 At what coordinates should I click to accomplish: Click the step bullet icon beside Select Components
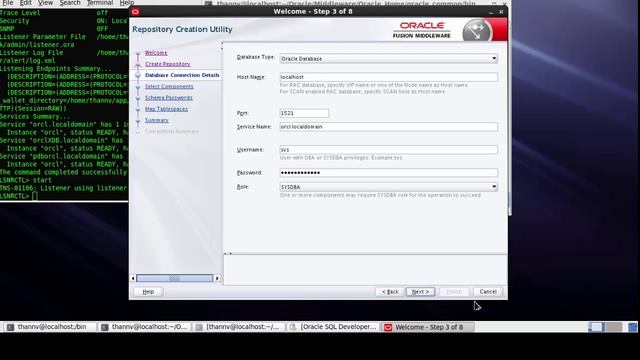[x=138, y=87]
